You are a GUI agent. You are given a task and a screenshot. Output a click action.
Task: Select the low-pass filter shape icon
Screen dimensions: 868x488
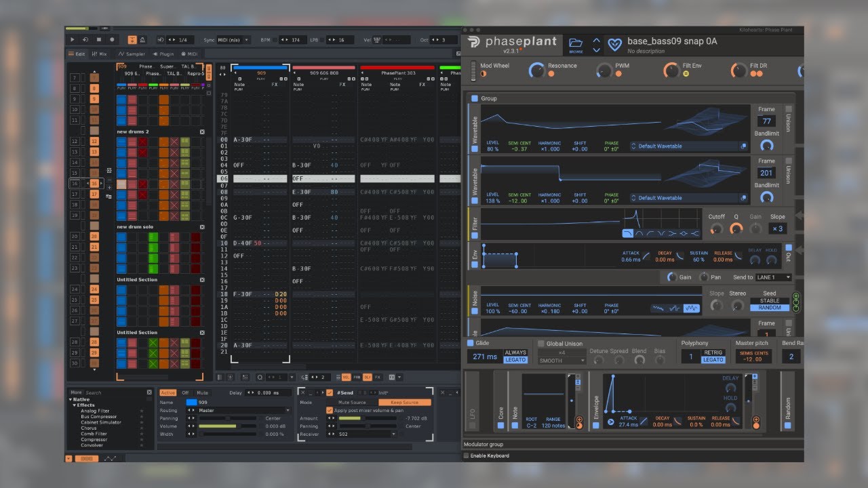(x=628, y=233)
